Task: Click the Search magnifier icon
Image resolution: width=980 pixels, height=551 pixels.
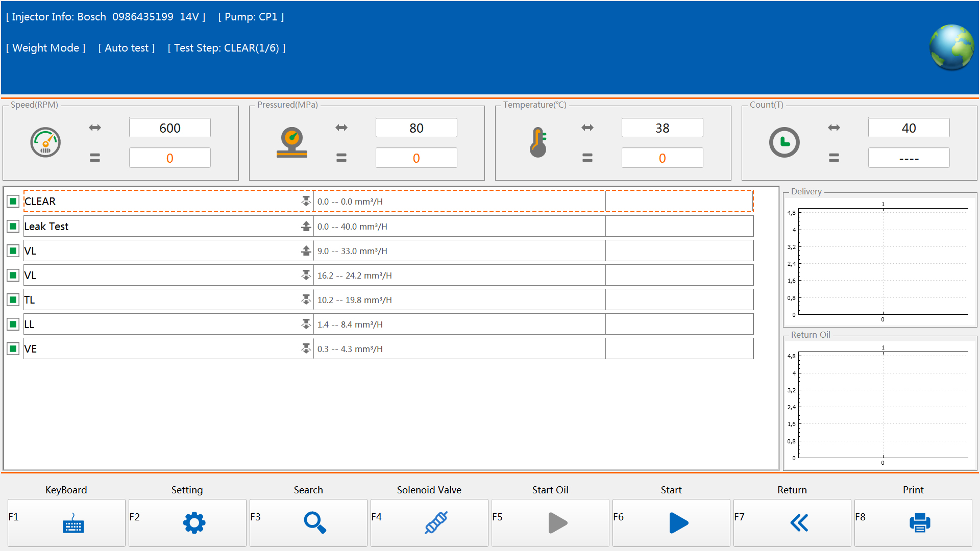Action: pyautogui.click(x=314, y=523)
